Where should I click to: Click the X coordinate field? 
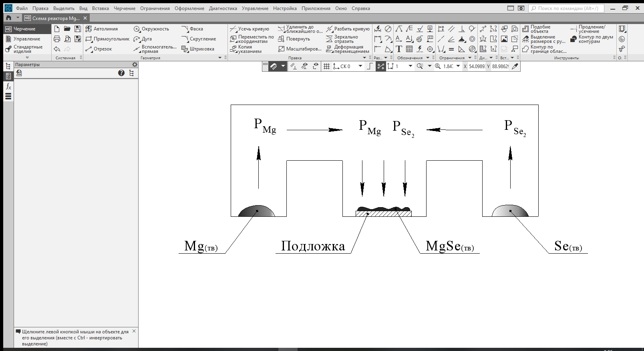coord(477,66)
